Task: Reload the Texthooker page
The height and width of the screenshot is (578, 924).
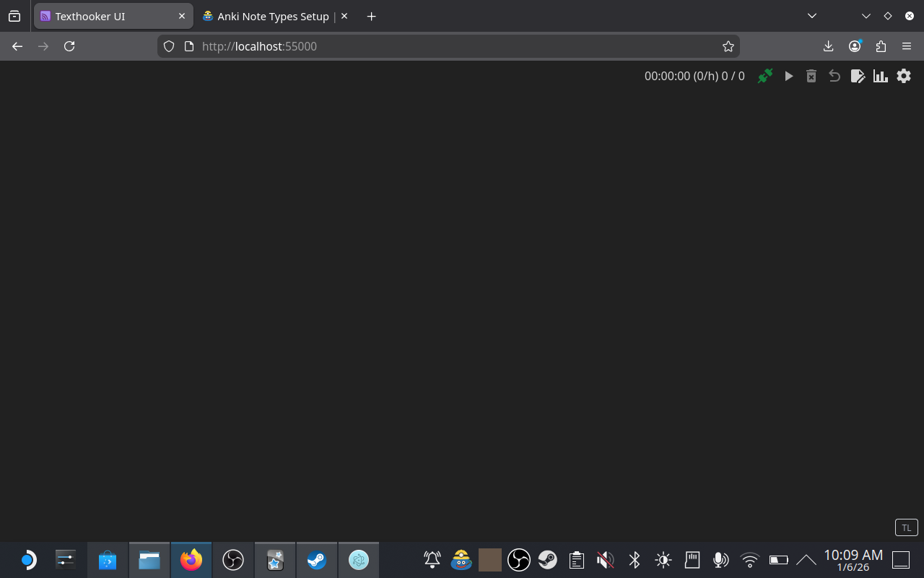Action: coord(69,46)
